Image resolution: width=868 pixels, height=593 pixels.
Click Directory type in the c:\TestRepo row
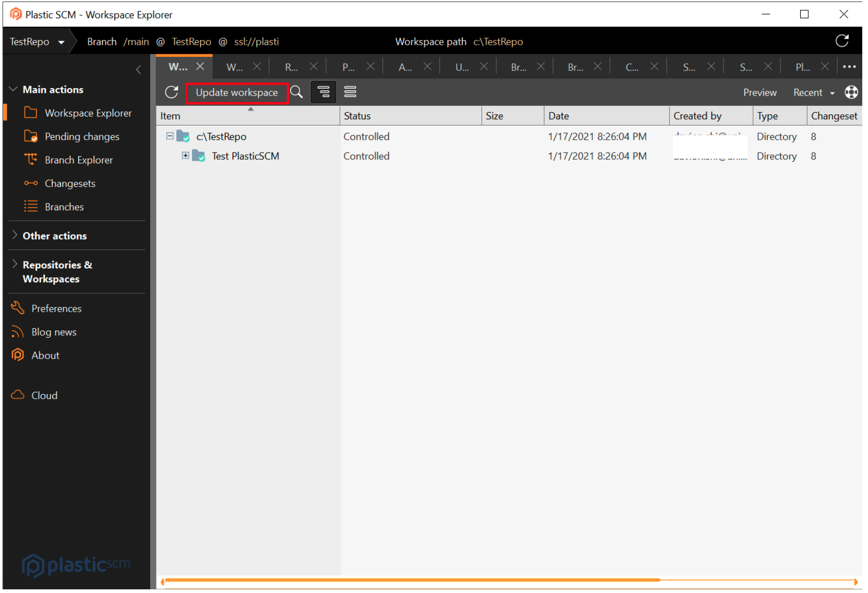click(x=777, y=137)
